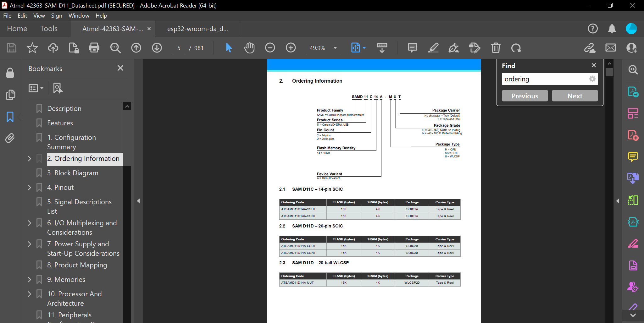Open the page thumbnails panel

pos(10,95)
